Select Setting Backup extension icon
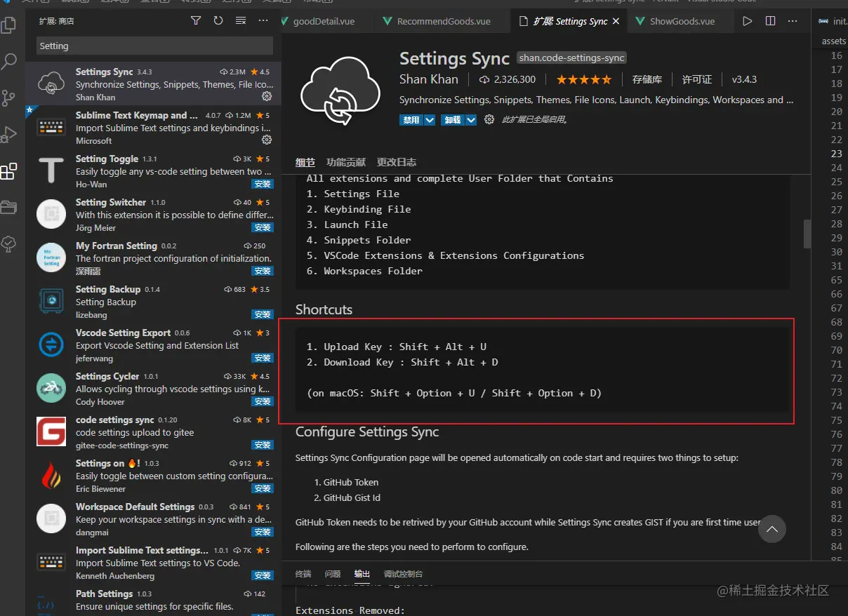This screenshot has width=848, height=616. point(51,301)
